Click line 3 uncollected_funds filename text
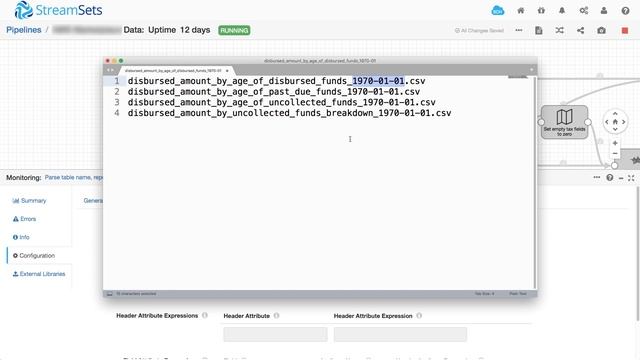Screen dimensions: 640x360 (x=282, y=102)
